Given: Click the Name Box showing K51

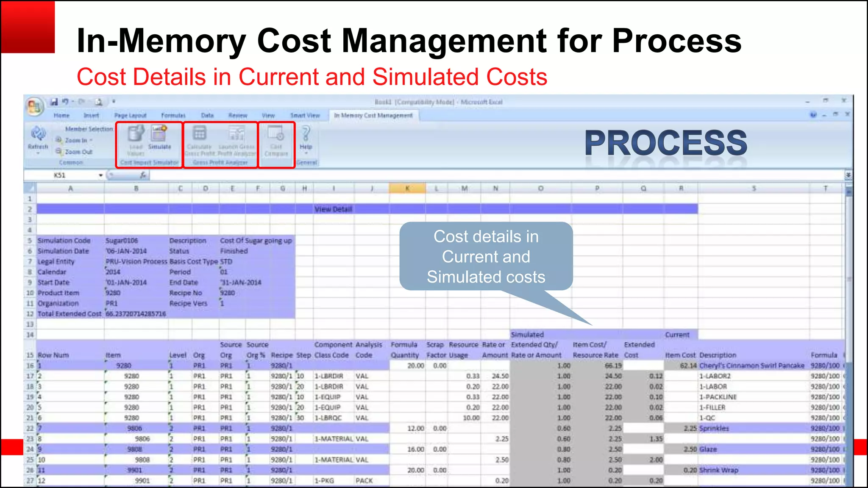Looking at the screenshot, I should [60, 175].
